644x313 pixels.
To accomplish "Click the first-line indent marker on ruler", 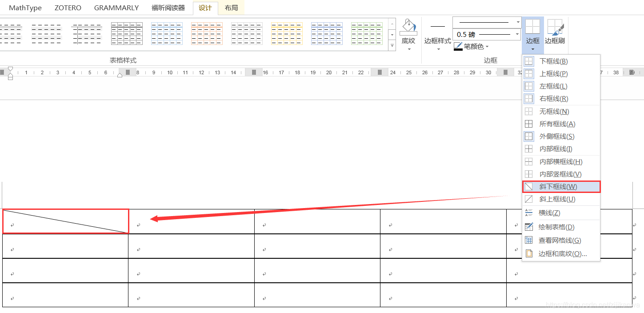I will [10, 69].
